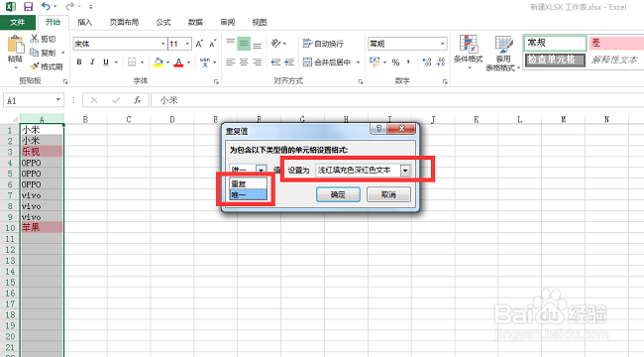Decrease indent
This screenshot has height=357, width=644.
[275, 62]
